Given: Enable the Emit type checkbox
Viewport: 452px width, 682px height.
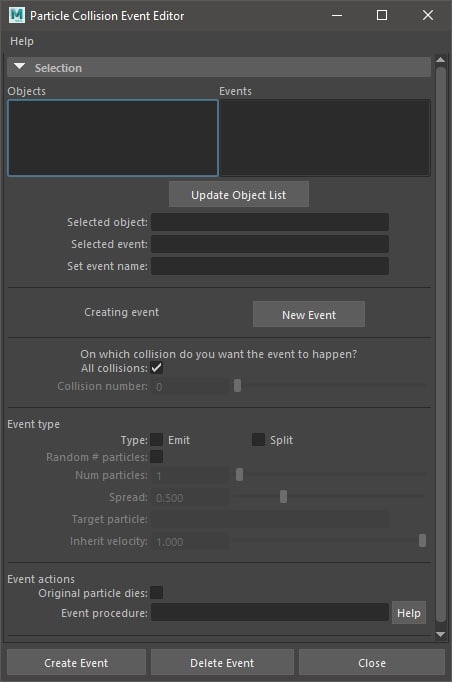Looking at the screenshot, I should click(x=157, y=440).
